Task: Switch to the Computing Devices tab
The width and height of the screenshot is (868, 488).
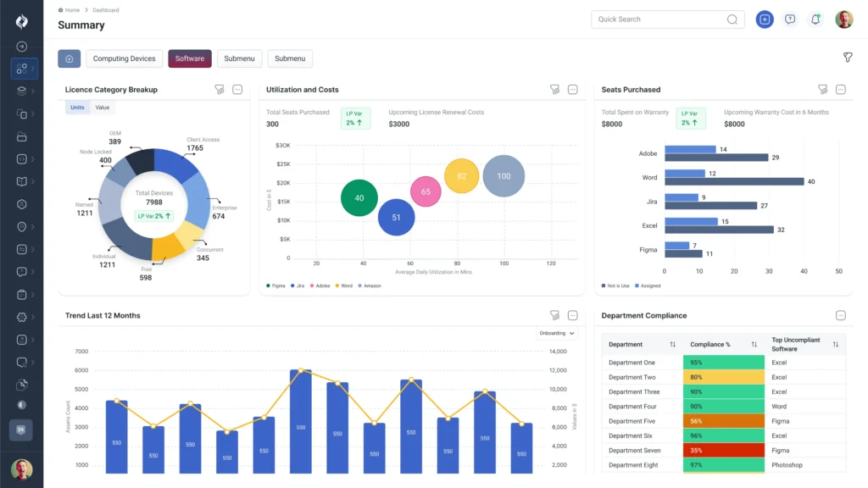Action: click(124, 58)
